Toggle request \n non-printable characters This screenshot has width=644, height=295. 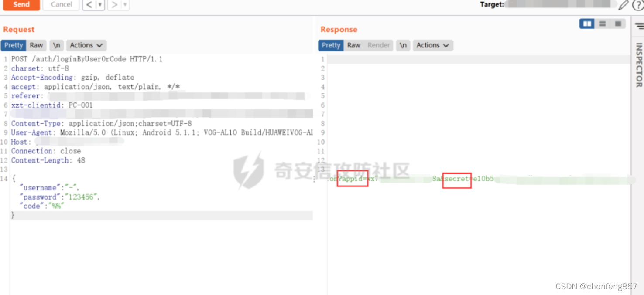point(57,45)
